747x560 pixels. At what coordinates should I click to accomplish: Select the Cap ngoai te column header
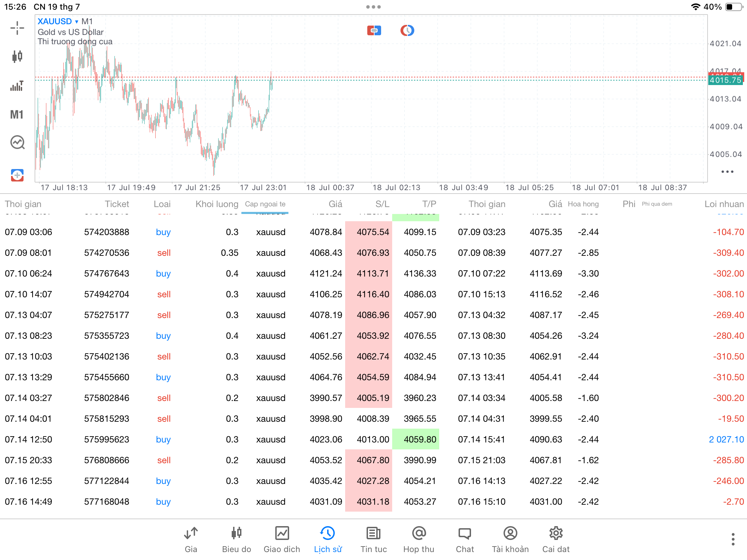tap(265, 204)
